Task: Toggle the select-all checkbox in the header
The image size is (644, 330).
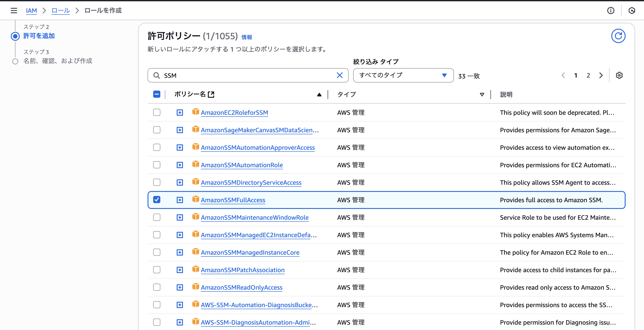Action: coord(157,94)
